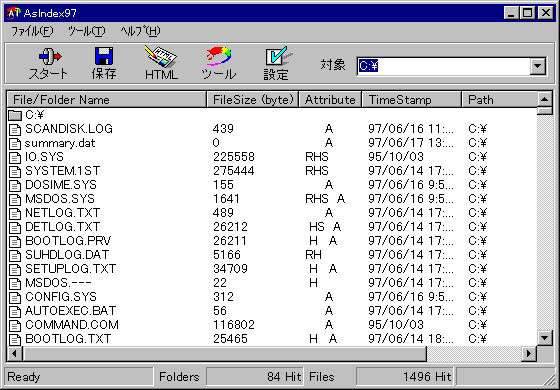Sort by Attribute column header

[x=330, y=100]
